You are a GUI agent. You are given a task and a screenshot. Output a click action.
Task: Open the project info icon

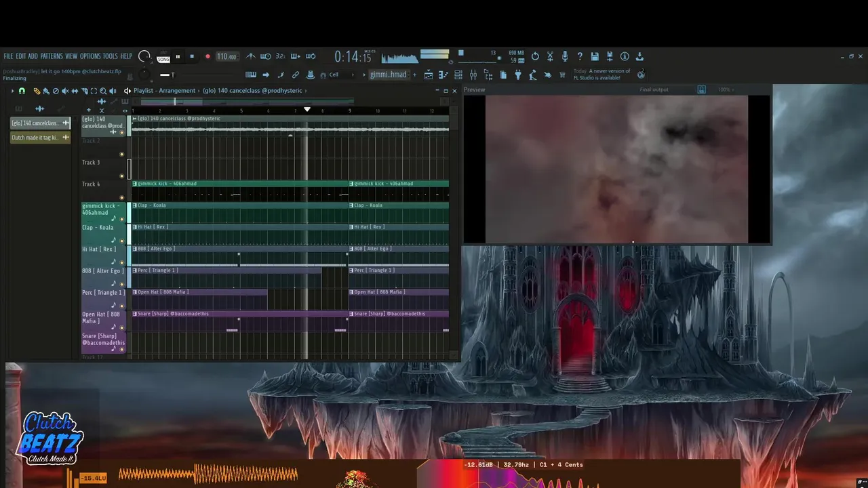625,56
